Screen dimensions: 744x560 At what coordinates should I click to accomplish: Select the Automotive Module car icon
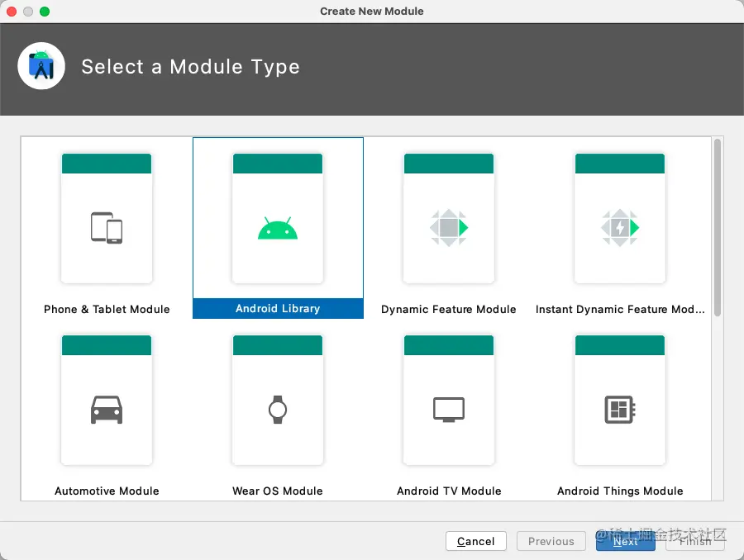(x=107, y=410)
